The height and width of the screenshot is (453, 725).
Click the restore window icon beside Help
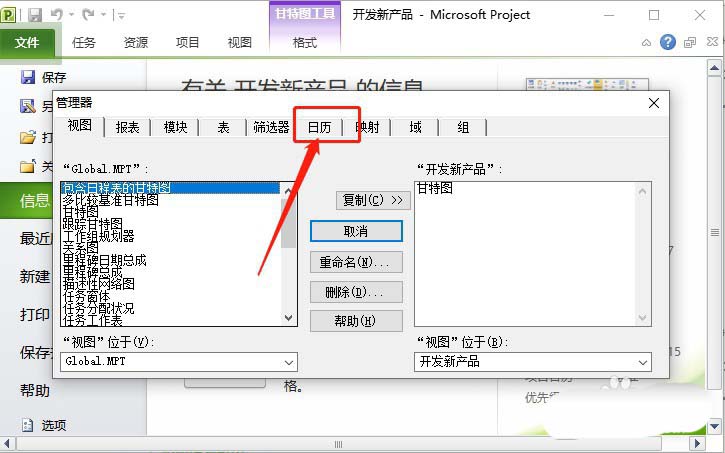click(x=690, y=43)
